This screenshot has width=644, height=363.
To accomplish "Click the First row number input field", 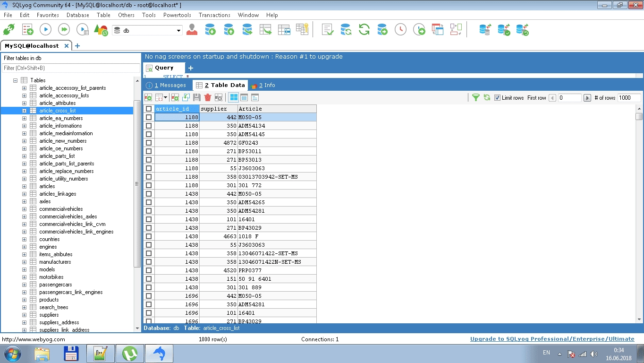I will [x=569, y=98].
